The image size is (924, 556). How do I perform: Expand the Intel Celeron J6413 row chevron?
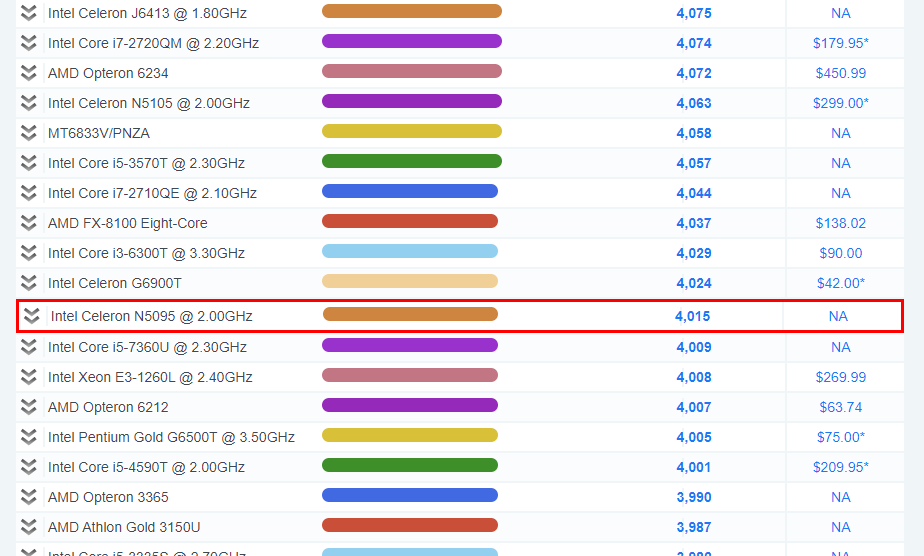click(x=28, y=13)
